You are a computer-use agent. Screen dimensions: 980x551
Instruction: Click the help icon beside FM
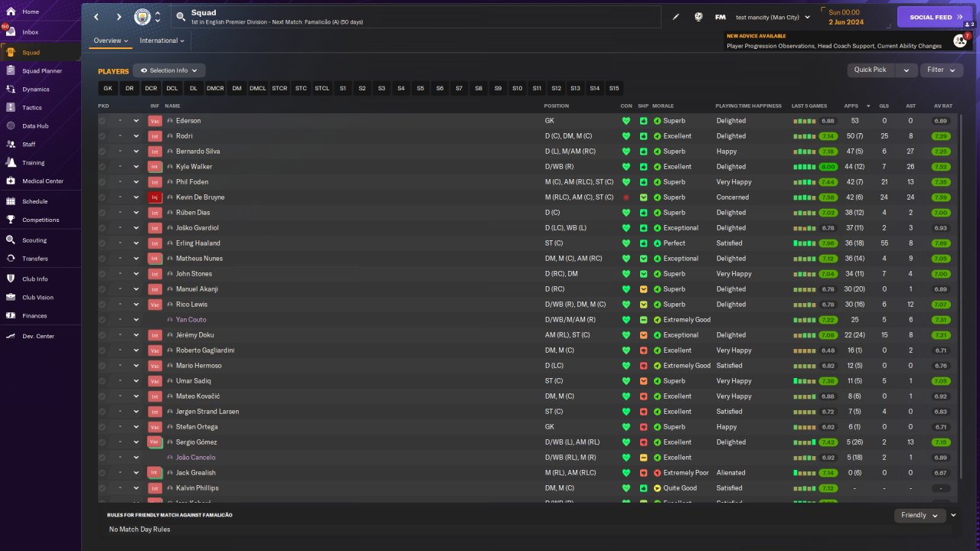(x=699, y=17)
